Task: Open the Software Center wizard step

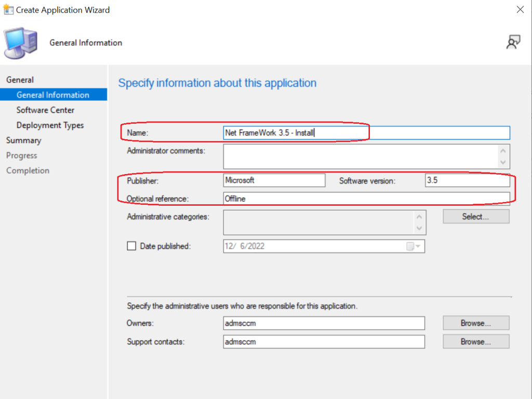Action: coord(46,110)
